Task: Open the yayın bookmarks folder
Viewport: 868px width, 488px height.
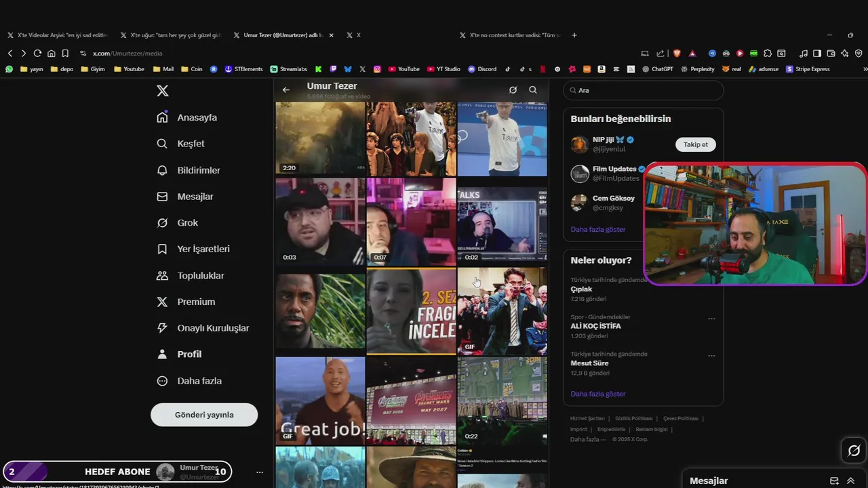Action: (32, 69)
